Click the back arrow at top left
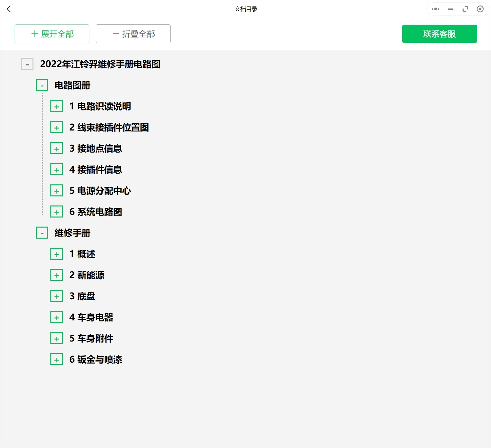491x448 pixels. 8,9
